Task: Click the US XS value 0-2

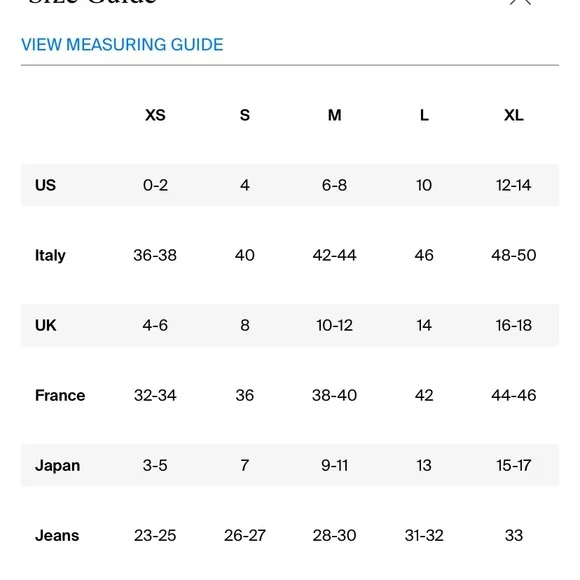Action: click(155, 185)
